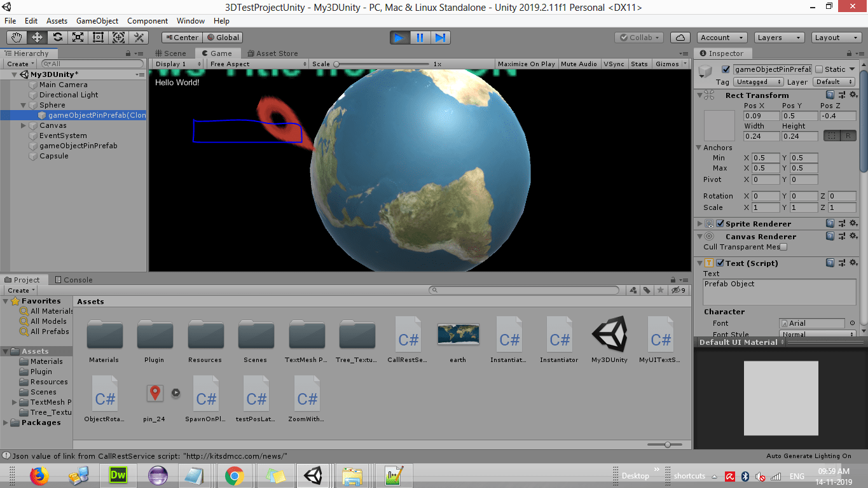868x488 pixels.
Task: Toggle Mute Audio in Game view
Action: (x=579, y=64)
